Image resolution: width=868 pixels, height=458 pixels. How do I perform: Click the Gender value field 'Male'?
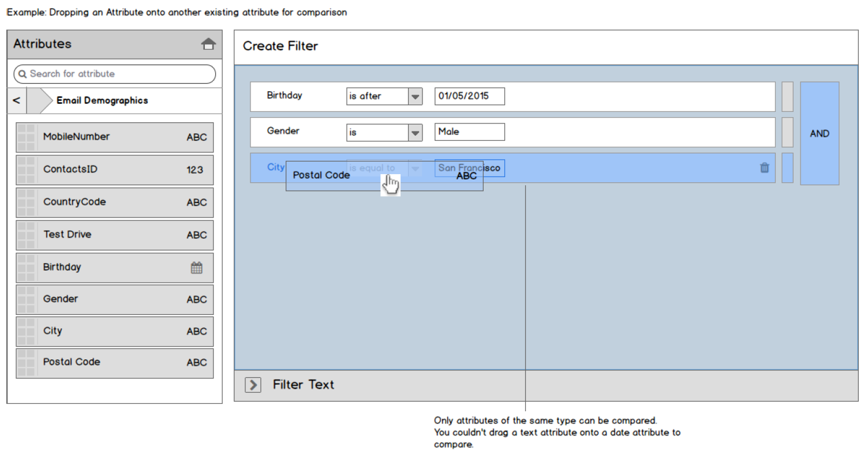tap(469, 132)
